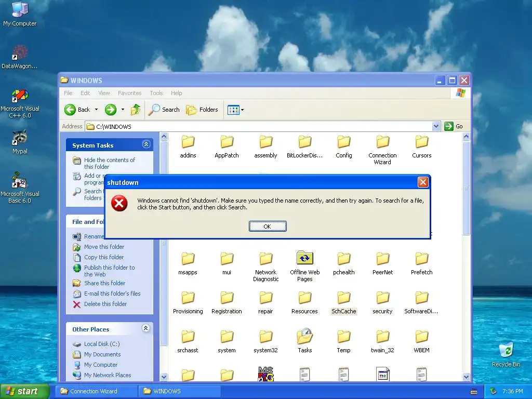Select the pchealth folder
The width and height of the screenshot is (532, 399).
point(344,264)
